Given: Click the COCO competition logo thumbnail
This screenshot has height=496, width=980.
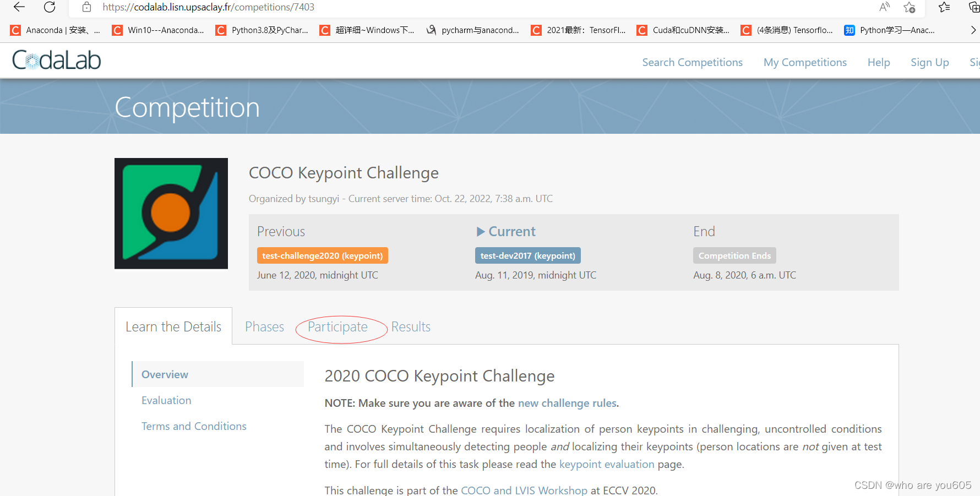Looking at the screenshot, I should (x=171, y=214).
